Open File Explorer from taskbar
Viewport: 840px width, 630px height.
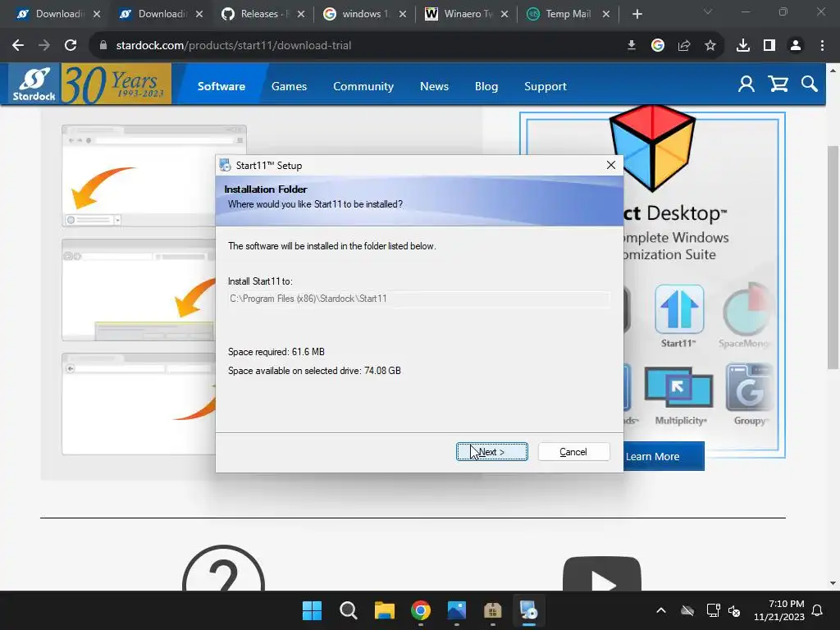tap(384, 610)
